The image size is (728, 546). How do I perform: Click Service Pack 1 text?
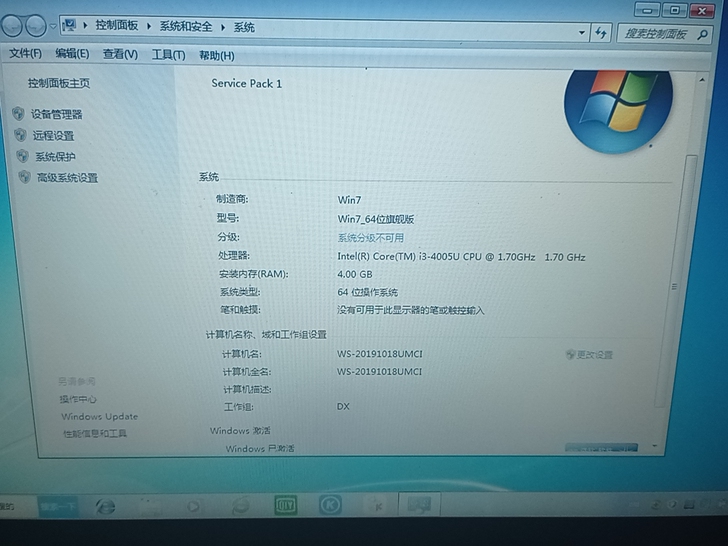pos(247,84)
